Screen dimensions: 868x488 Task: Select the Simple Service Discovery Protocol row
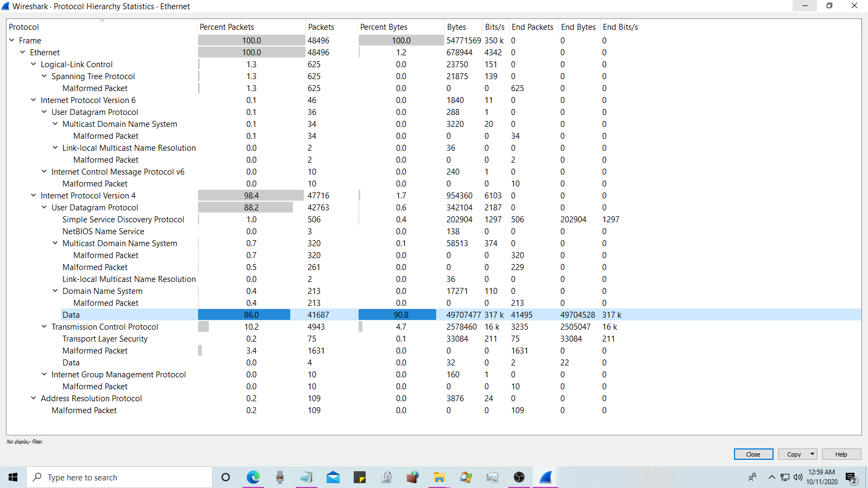[x=434, y=219]
